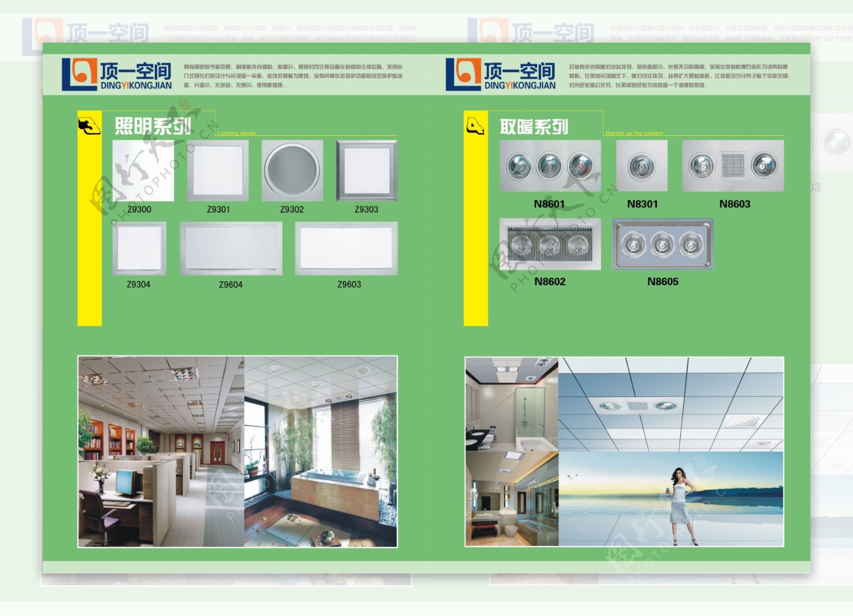This screenshot has height=616, width=853.
Task: Click the N8601 model label
Action: tap(549, 204)
